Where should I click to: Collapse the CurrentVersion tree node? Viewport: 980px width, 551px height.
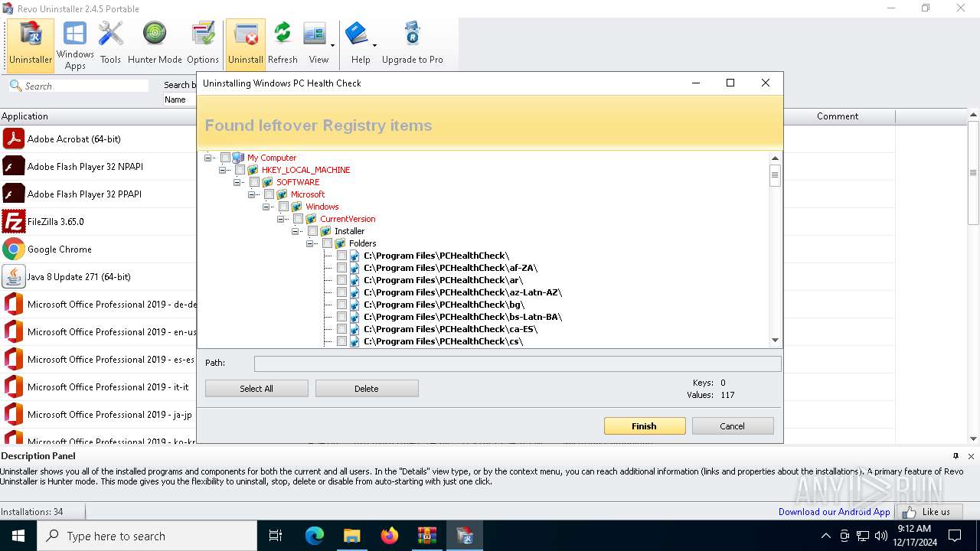281,219
